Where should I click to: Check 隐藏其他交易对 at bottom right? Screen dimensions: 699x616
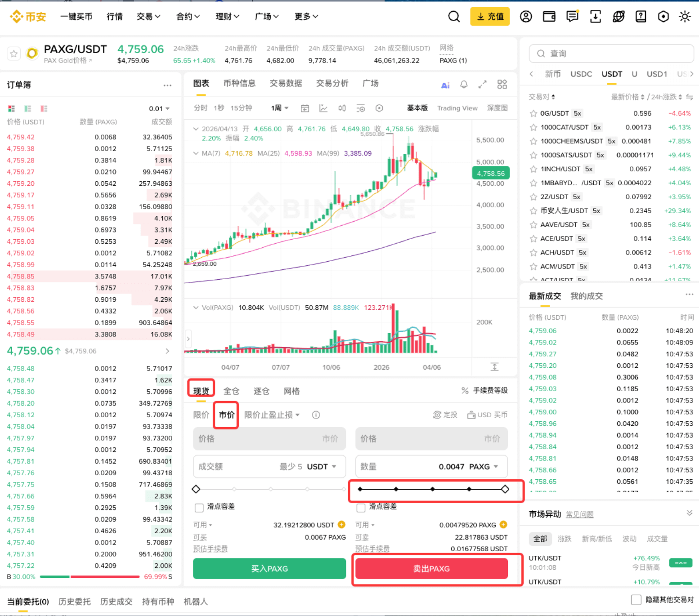[x=636, y=600]
